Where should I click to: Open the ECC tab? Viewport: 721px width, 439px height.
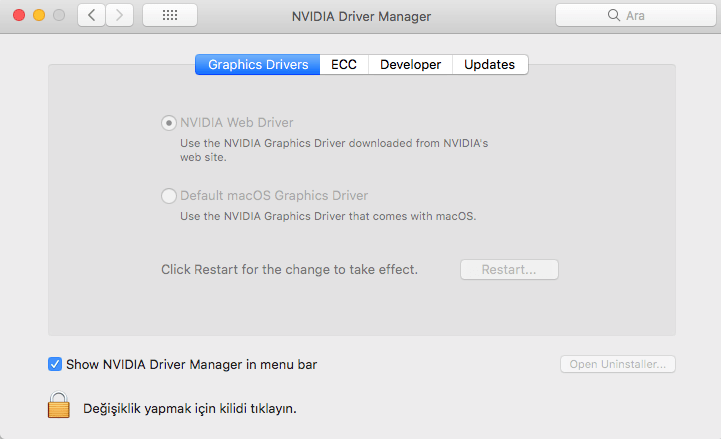[344, 64]
